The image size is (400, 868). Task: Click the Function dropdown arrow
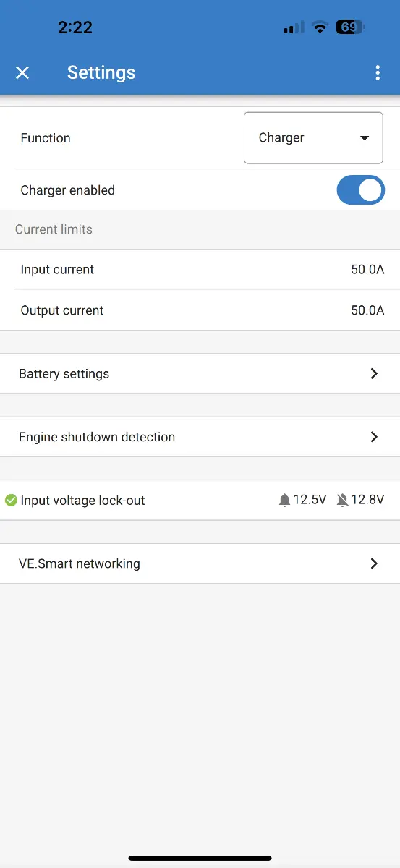tap(365, 138)
